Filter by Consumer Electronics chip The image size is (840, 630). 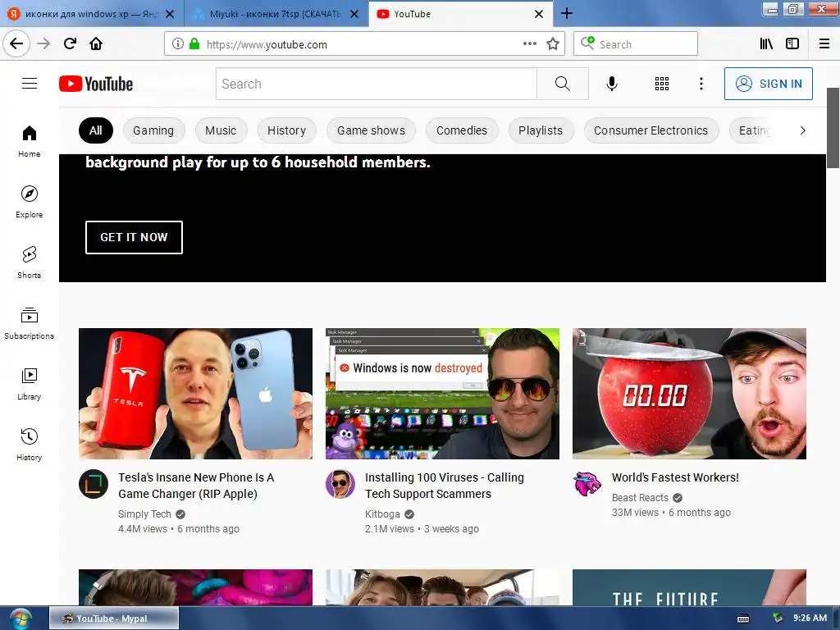tap(651, 130)
